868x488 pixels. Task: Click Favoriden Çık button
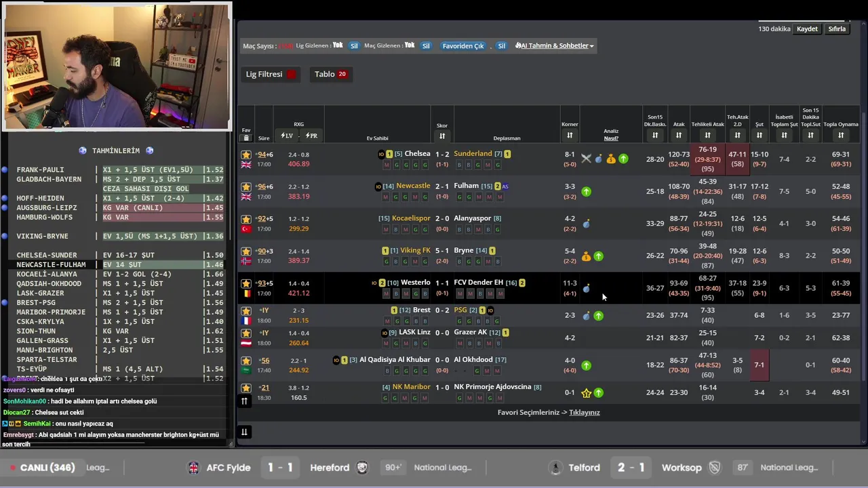(x=463, y=45)
